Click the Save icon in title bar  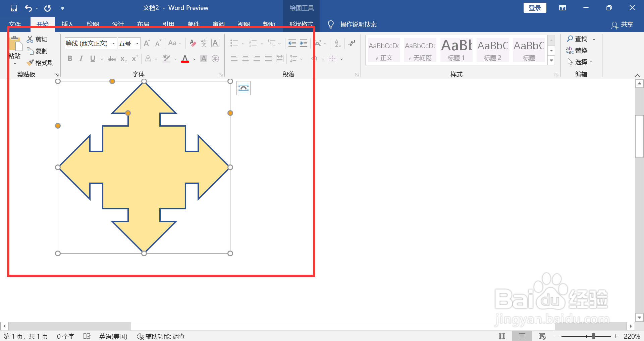pyautogui.click(x=14, y=8)
